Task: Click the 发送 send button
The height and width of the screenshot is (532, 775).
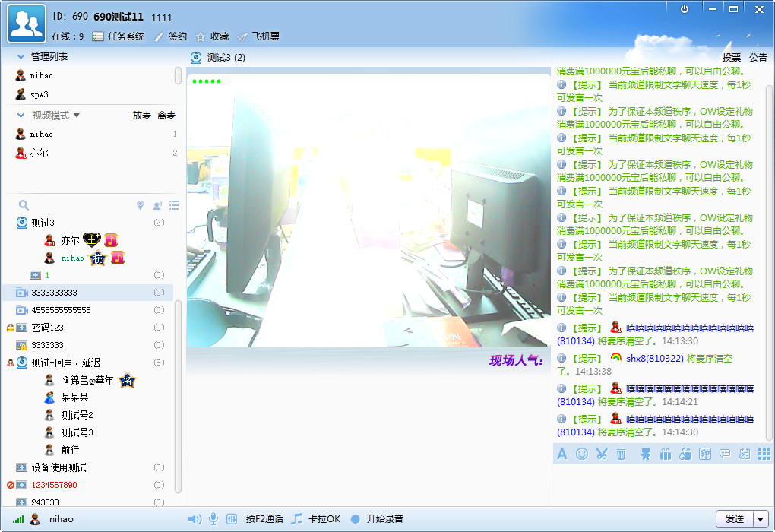Action: tap(735, 519)
